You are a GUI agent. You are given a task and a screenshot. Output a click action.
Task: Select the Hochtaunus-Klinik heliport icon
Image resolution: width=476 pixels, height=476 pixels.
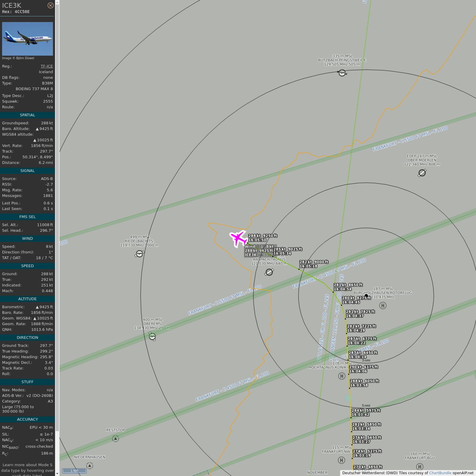pyautogui.click(x=342, y=376)
